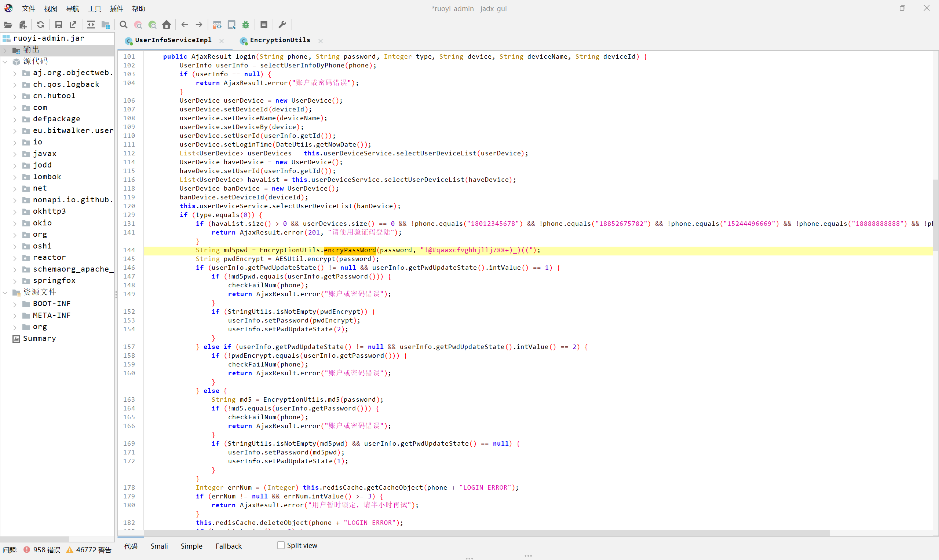Collapse the 源代码 source tree node
The height and width of the screenshot is (560, 939).
[x=5, y=62]
